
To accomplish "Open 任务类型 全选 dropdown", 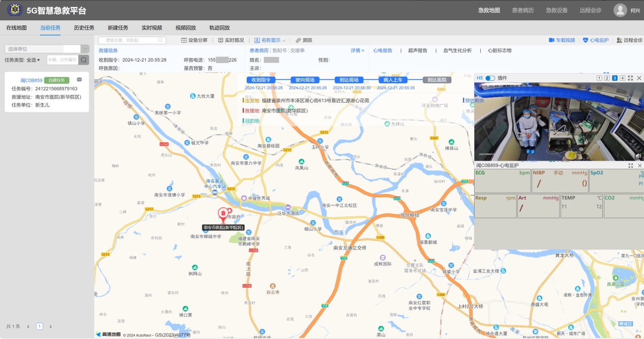I will 34,60.
